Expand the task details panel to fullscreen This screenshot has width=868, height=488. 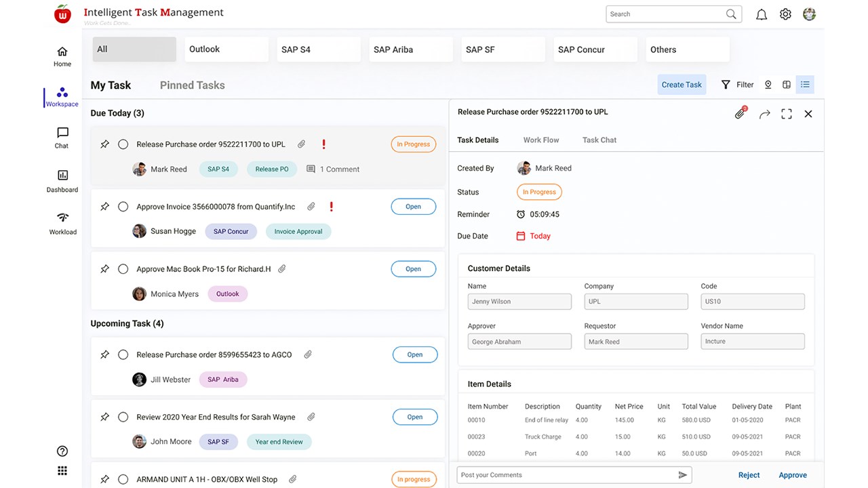pos(787,114)
